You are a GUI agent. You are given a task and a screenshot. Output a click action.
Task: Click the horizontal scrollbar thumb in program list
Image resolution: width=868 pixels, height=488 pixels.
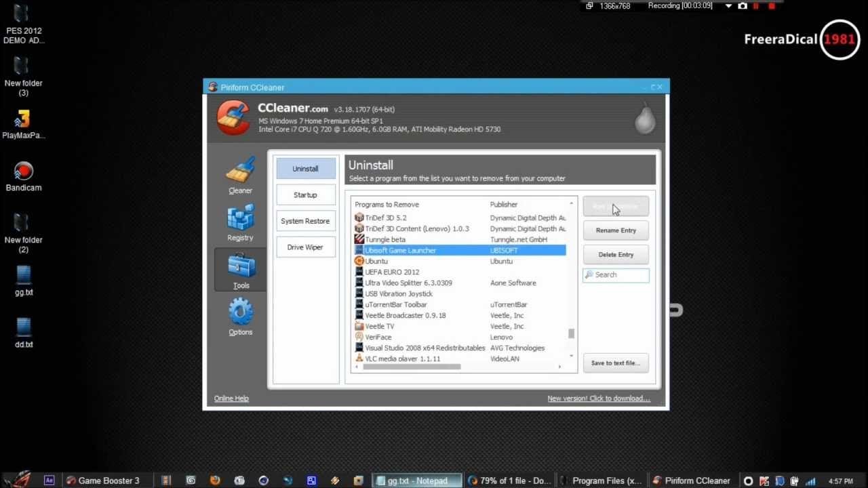tap(412, 367)
